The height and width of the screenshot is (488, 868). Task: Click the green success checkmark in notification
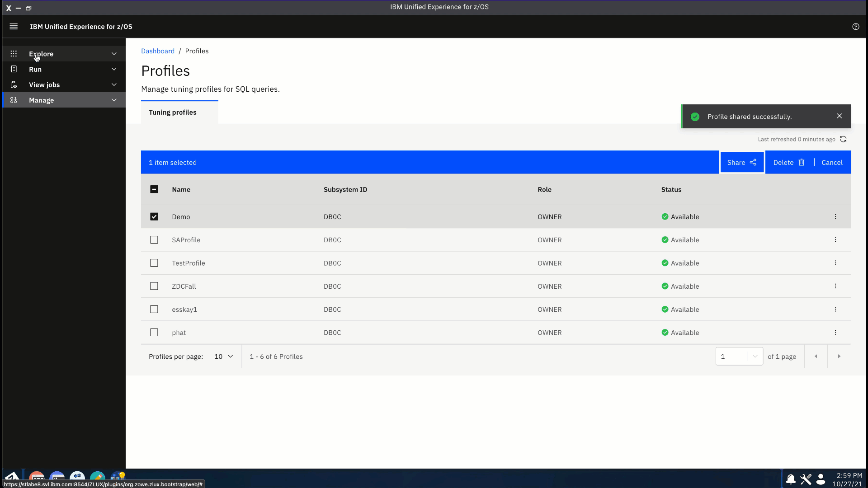[695, 117]
